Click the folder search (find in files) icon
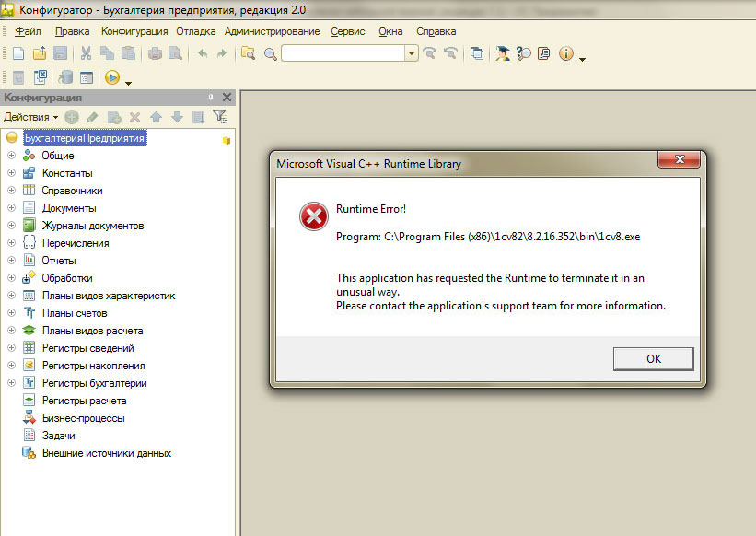 (249, 53)
